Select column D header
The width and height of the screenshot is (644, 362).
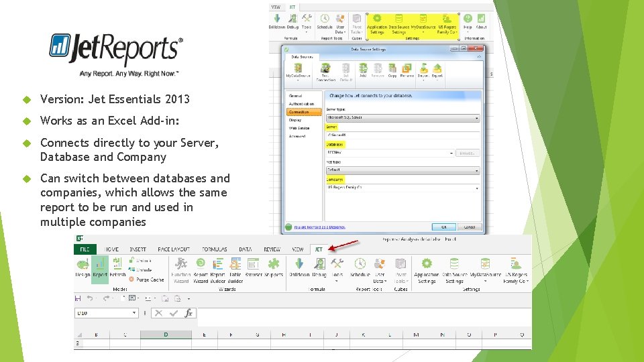tap(166, 335)
